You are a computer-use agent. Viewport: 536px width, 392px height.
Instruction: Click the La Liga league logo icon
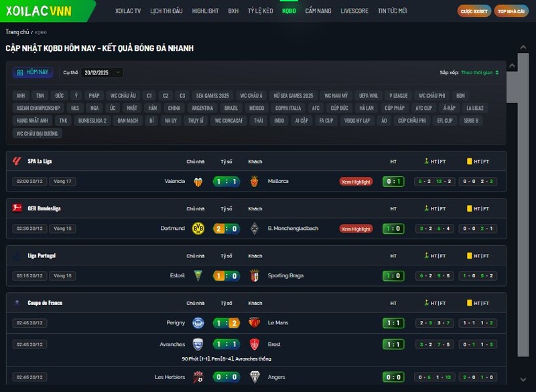(x=17, y=161)
